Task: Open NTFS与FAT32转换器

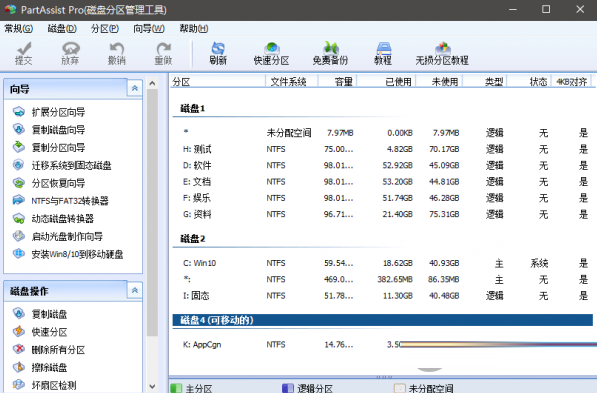Action: (61, 201)
